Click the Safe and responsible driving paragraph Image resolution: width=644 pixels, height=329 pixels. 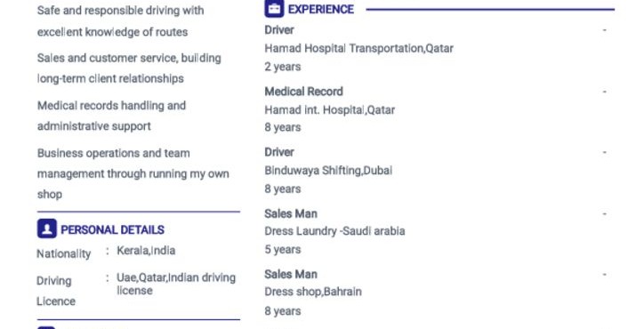120,21
